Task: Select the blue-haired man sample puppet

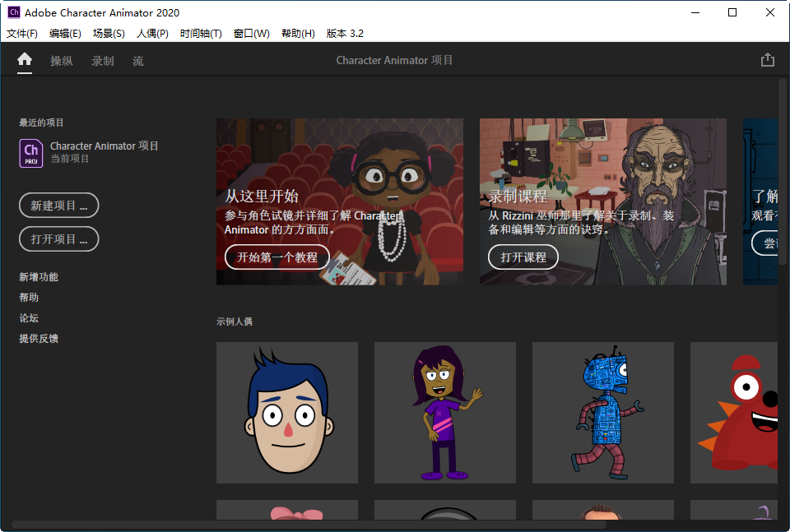Action: coord(286,412)
